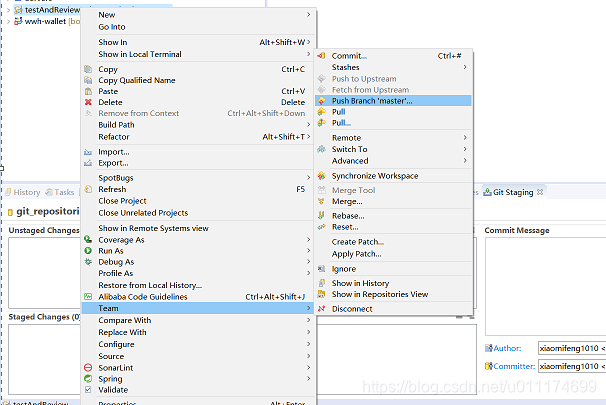Click the Commit icon in Team submenu

(x=321, y=56)
